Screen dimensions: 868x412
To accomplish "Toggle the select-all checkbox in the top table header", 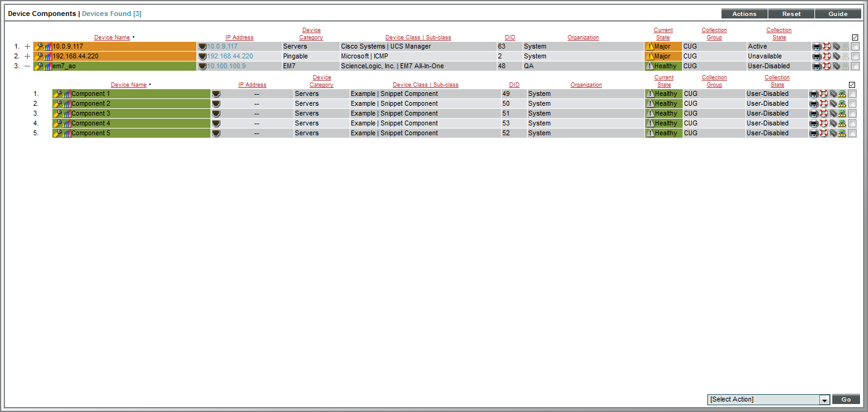I will (855, 38).
